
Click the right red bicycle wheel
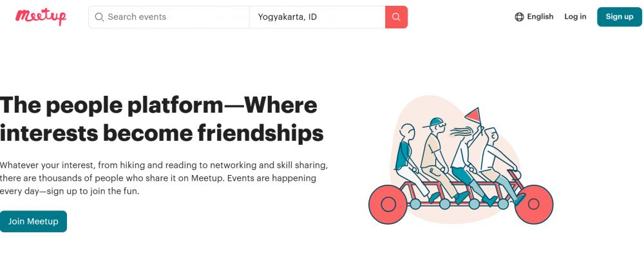click(534, 205)
